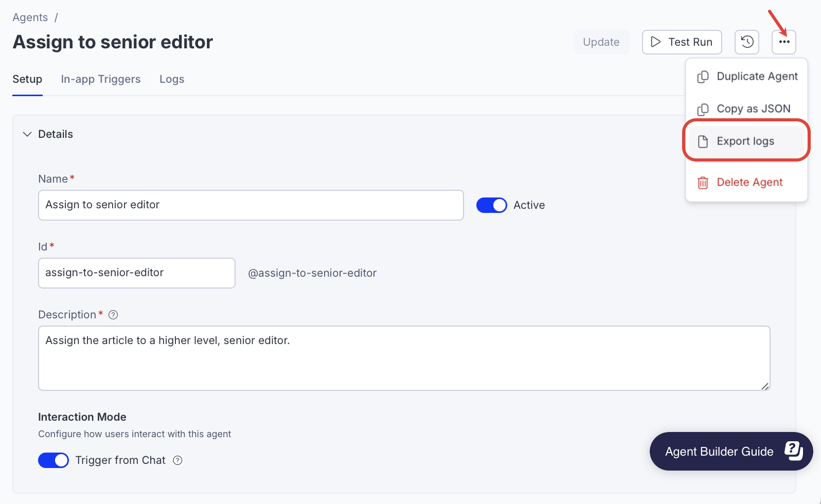The width and height of the screenshot is (821, 504).
Task: Click the Trigger from Chat help icon
Action: click(x=177, y=460)
